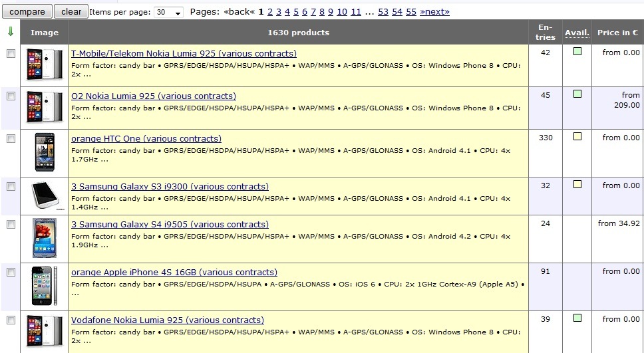Open O2 Nokia Lumia 925 product link
The width and height of the screenshot is (644, 353).
point(154,96)
